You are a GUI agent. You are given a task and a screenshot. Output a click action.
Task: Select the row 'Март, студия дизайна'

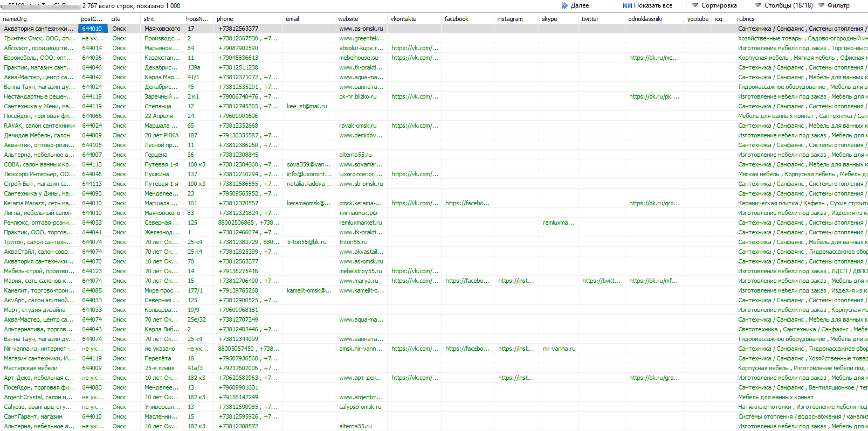[x=434, y=310]
